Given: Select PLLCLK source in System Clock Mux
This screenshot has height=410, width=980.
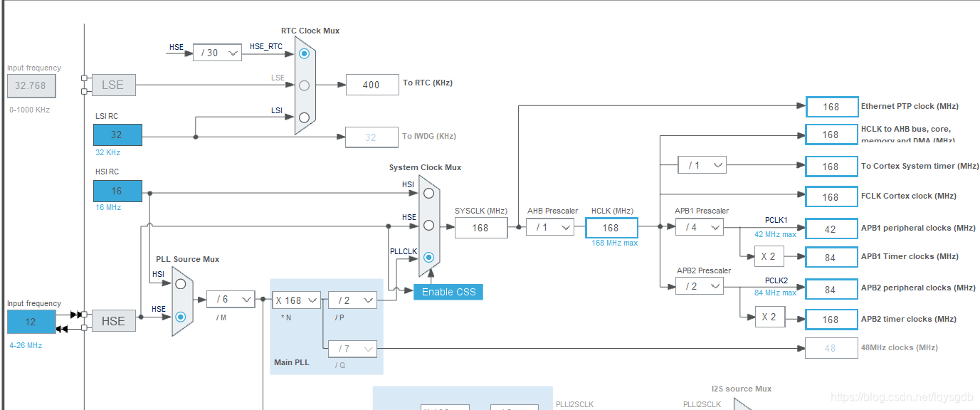Looking at the screenshot, I should coord(428,258).
